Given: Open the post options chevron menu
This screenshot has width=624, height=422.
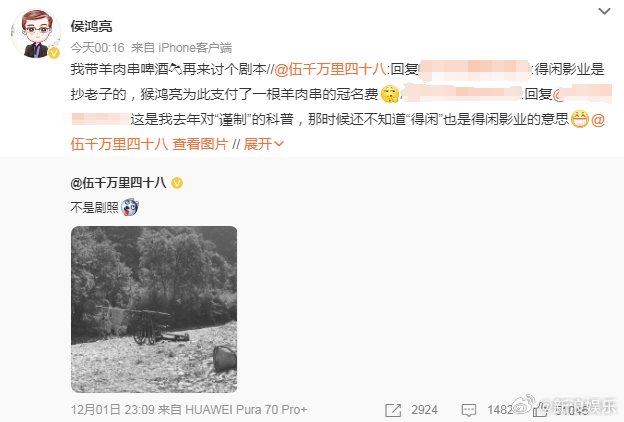Looking at the screenshot, I should coord(604,12).
